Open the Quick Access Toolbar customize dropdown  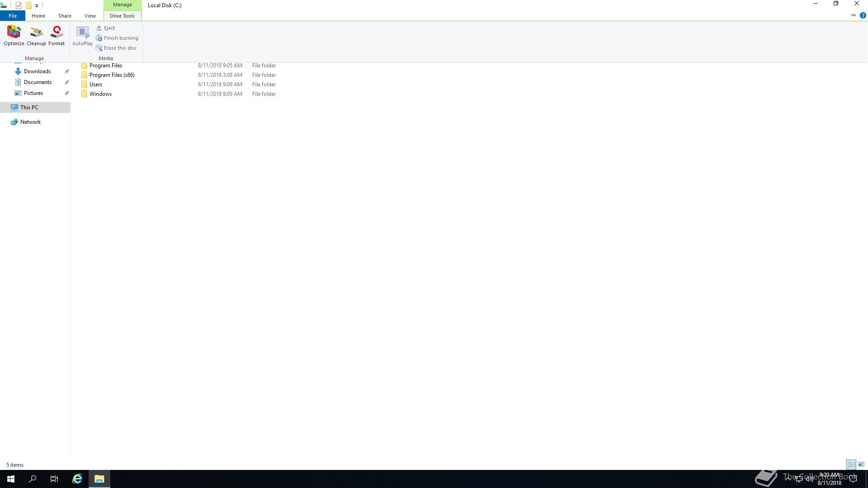click(x=37, y=5)
